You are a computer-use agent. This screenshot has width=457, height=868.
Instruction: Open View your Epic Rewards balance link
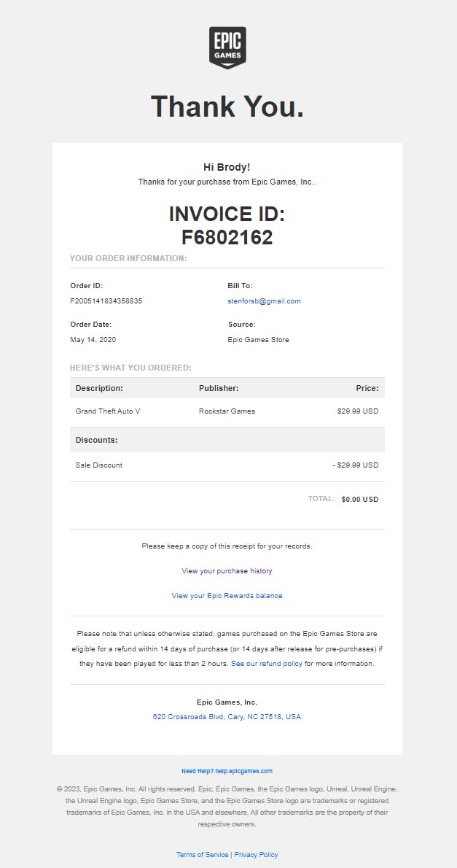coord(227,596)
